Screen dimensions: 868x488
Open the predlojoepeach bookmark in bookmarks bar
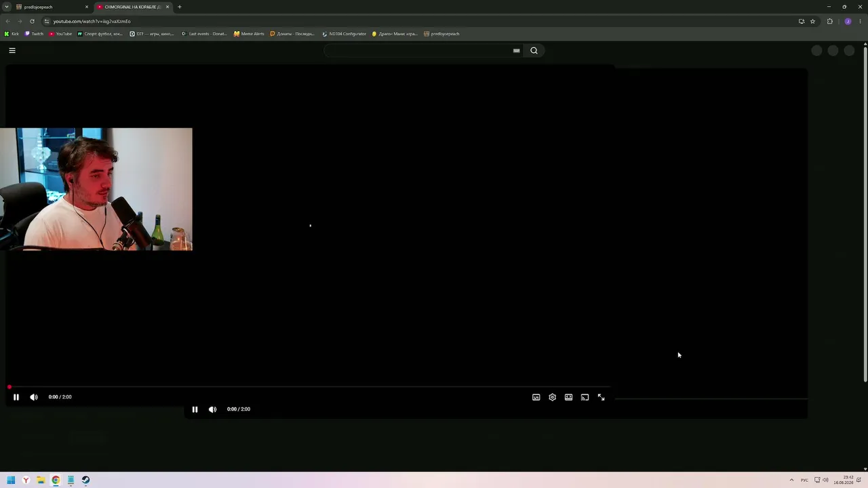[x=441, y=34]
